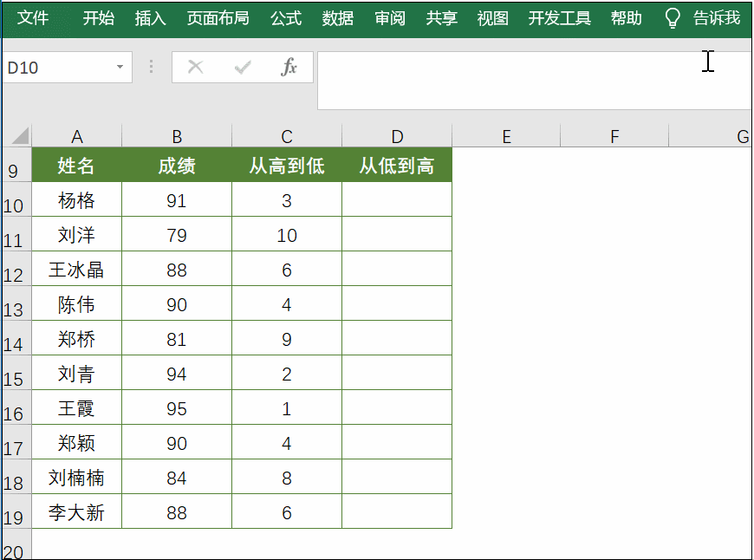The image size is (754, 560).
Task: Open the 公式 tab
Action: [286, 18]
